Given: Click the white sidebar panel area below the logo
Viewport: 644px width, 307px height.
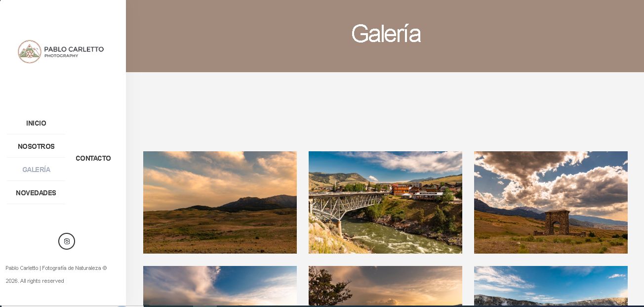Looking at the screenshot, I should pos(63,89).
